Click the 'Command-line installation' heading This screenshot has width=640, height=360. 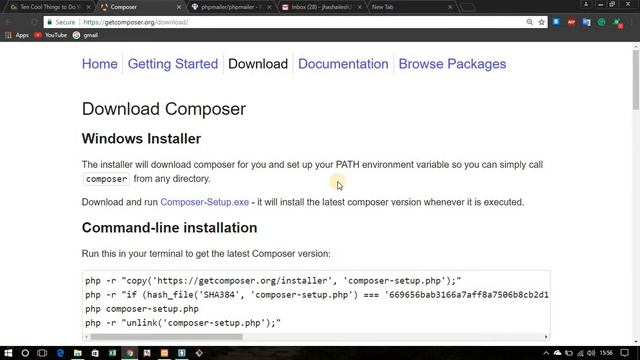[169, 228]
